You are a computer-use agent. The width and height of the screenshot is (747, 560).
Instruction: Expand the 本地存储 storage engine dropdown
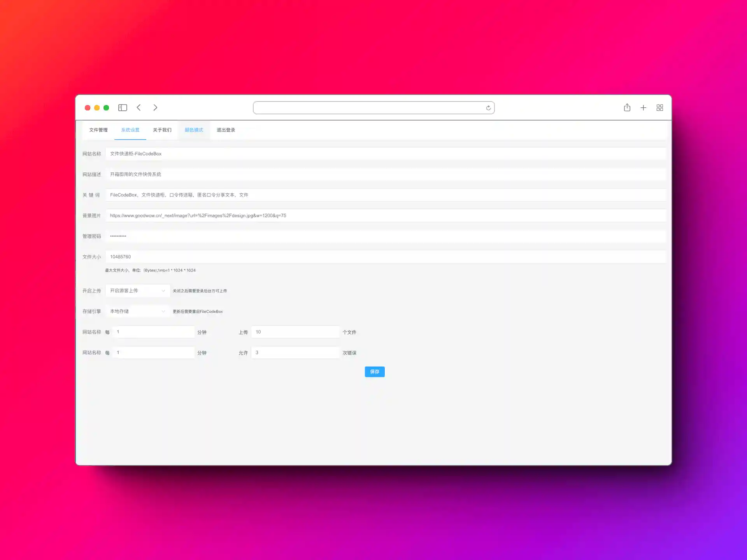(137, 311)
